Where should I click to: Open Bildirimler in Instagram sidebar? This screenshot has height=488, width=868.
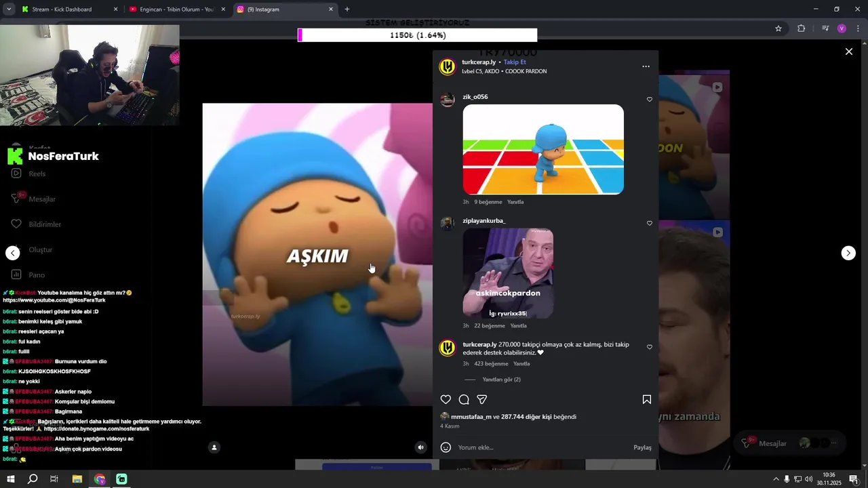coord(36,224)
